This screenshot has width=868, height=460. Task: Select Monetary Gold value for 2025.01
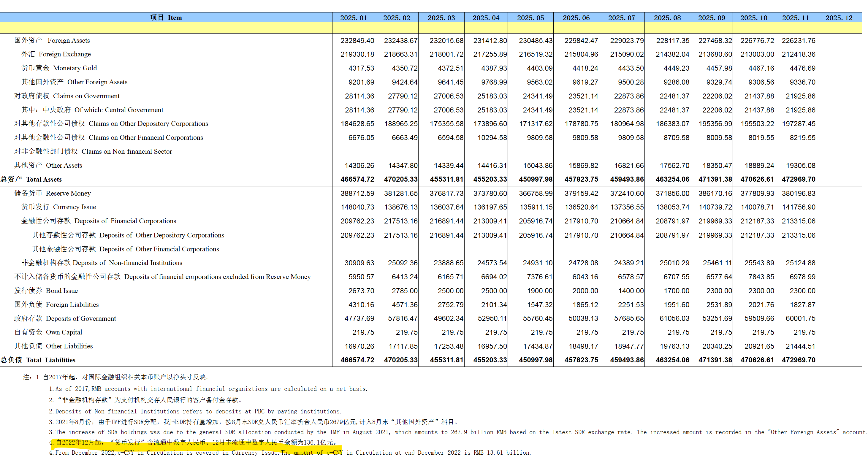[x=361, y=68]
